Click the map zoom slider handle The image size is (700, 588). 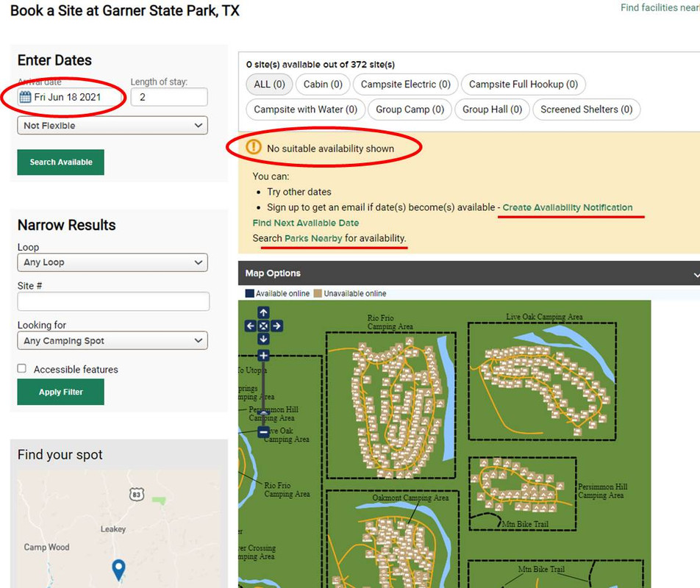coord(263,414)
